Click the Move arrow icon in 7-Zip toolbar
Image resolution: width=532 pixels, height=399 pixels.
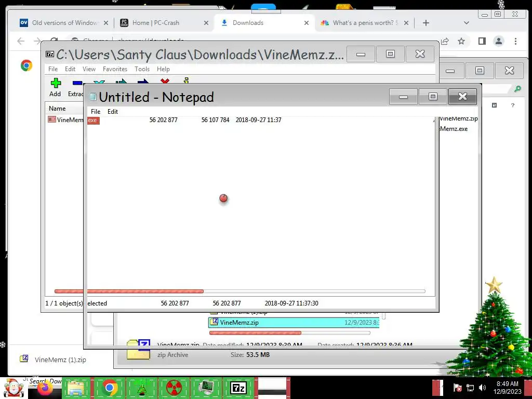[143, 82]
